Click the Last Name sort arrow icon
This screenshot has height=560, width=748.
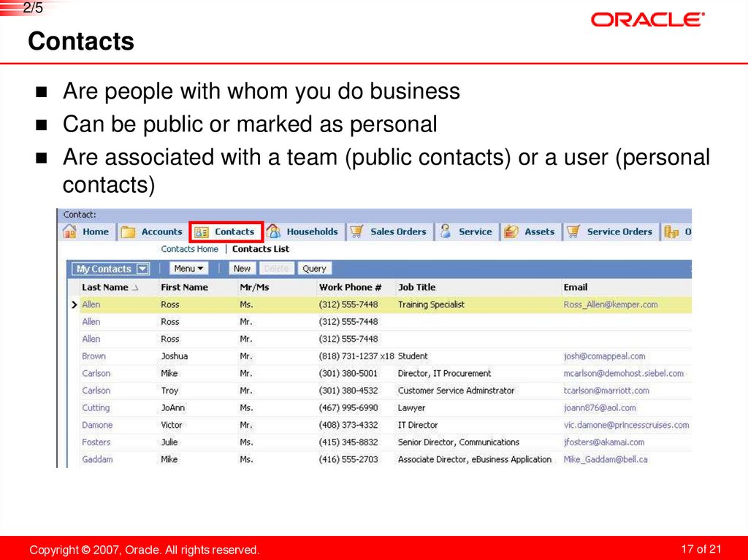(x=135, y=288)
